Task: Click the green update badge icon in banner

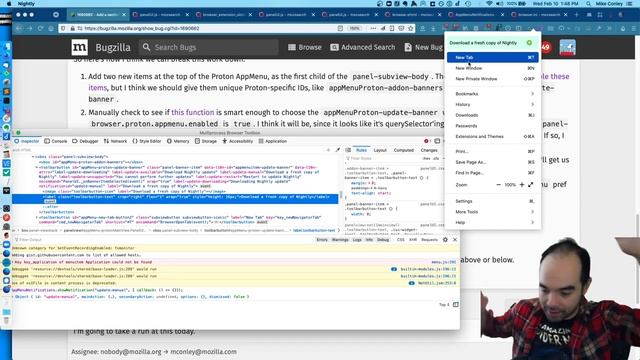Action: click(529, 43)
